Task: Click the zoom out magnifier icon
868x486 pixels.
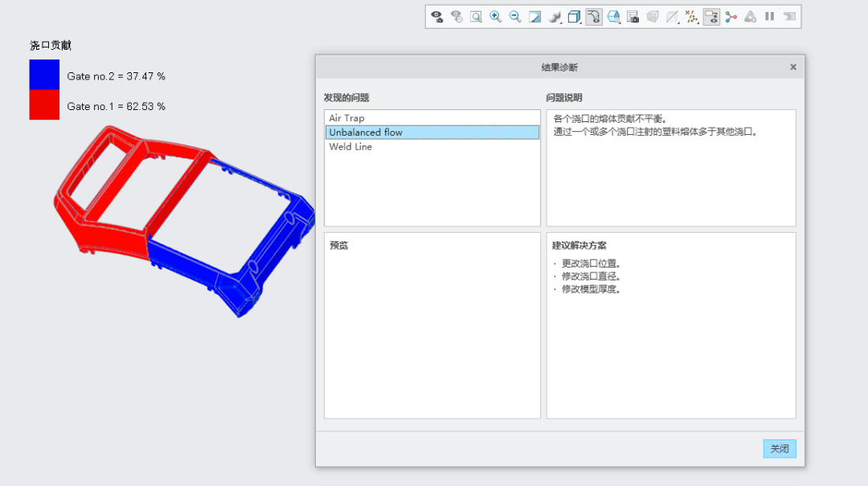Action: (515, 17)
